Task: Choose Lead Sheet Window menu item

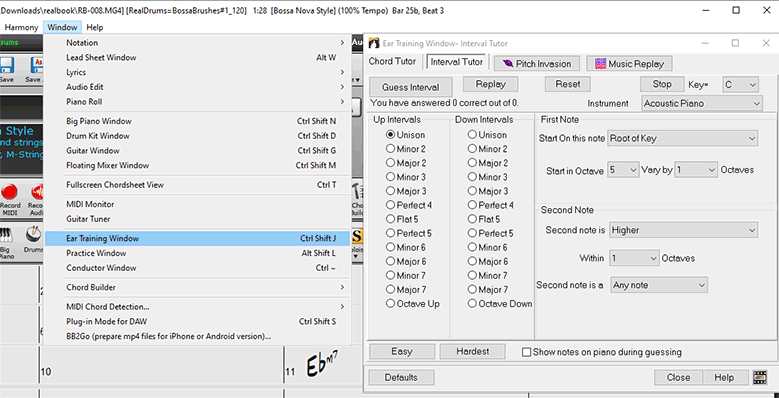Action: [197, 58]
